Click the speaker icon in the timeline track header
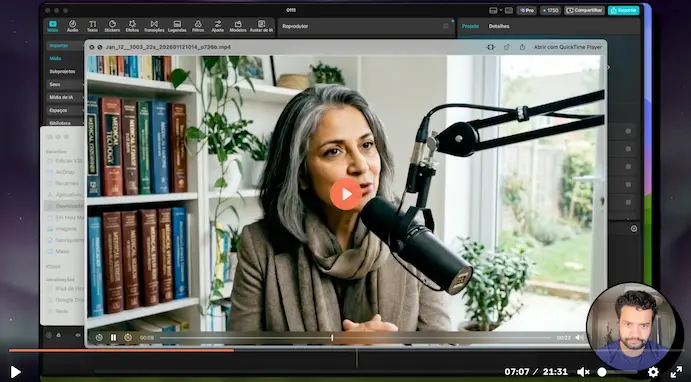This screenshot has width=691, height=382. pyautogui.click(x=78, y=335)
